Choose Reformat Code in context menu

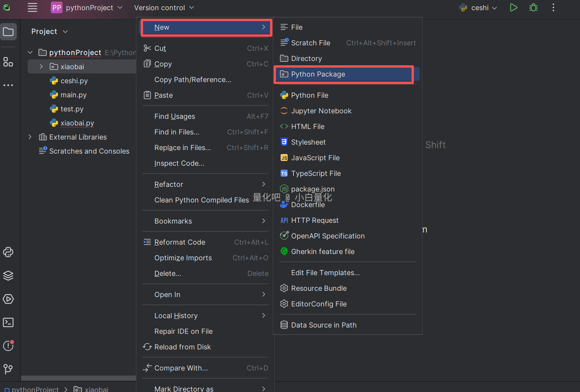[x=180, y=242]
